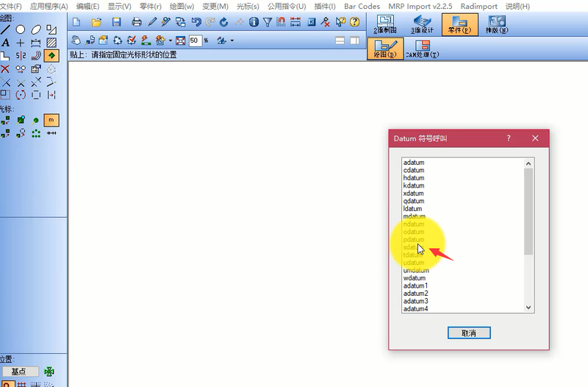Click the refresh/redraw arrow icon
588x387 pixels.
224,22
